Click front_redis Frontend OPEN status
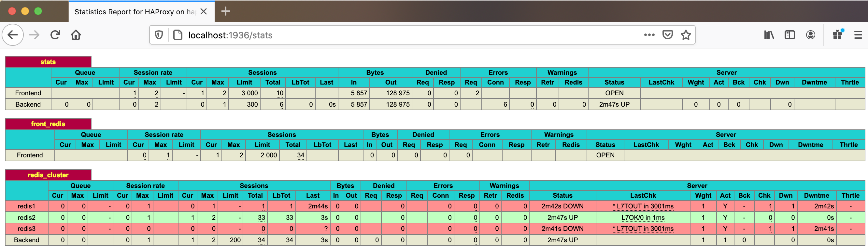 605,155
